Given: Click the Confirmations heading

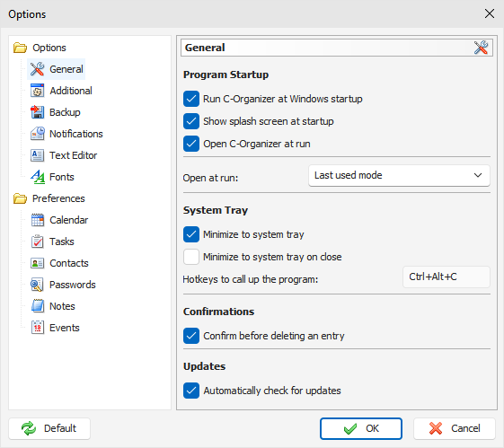Looking at the screenshot, I should pyautogui.click(x=218, y=312).
